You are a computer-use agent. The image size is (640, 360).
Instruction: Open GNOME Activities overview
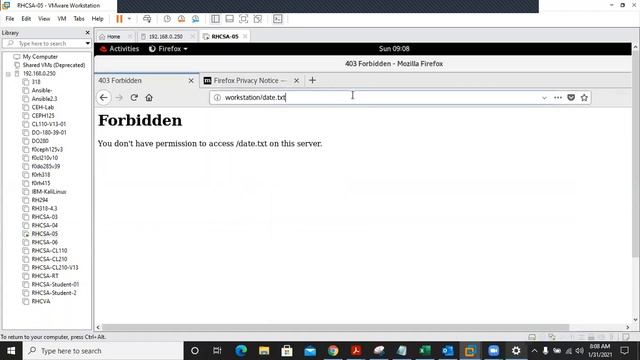(120, 49)
